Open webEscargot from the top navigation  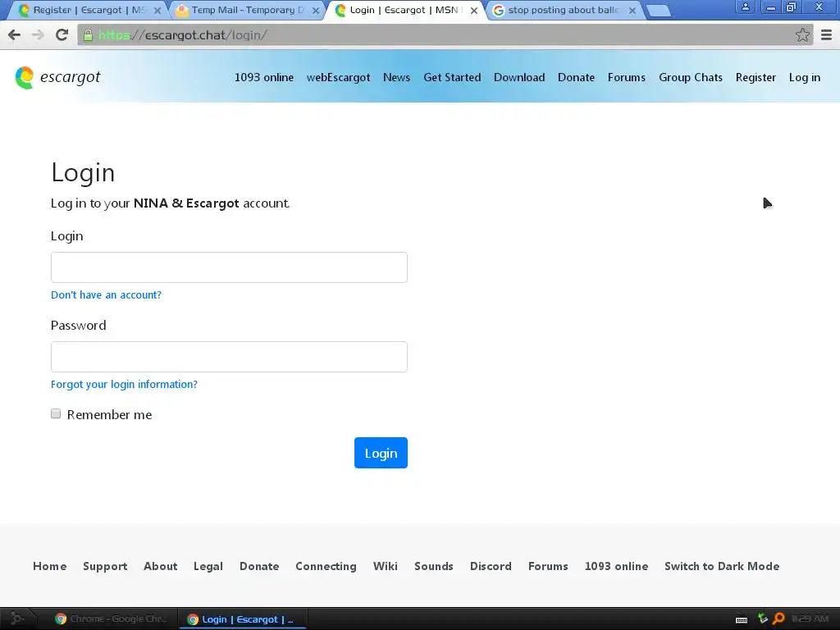[x=339, y=78]
